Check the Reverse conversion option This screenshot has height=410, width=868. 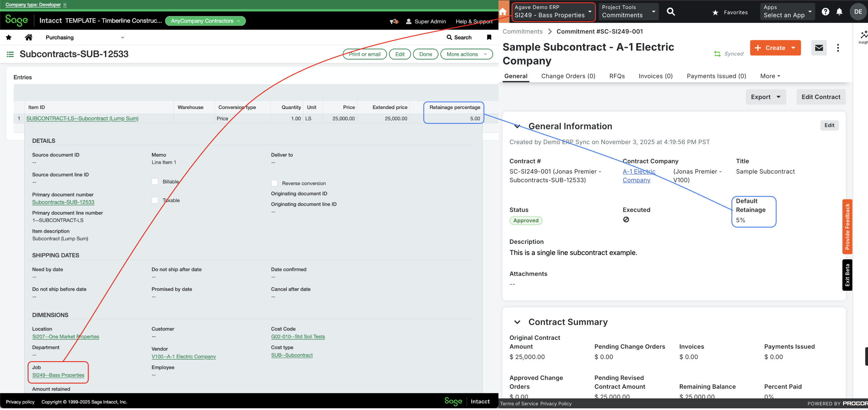click(275, 183)
